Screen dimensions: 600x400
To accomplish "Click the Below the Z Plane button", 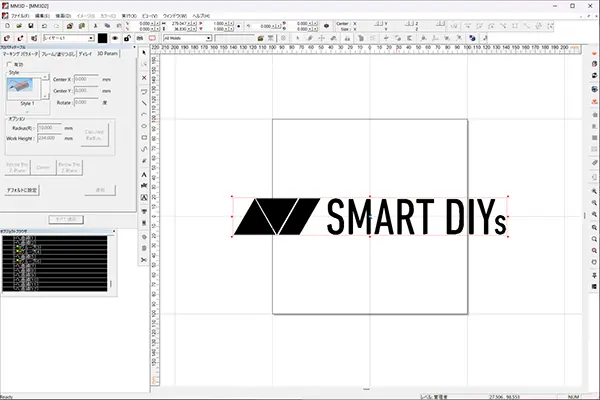I will [69, 167].
